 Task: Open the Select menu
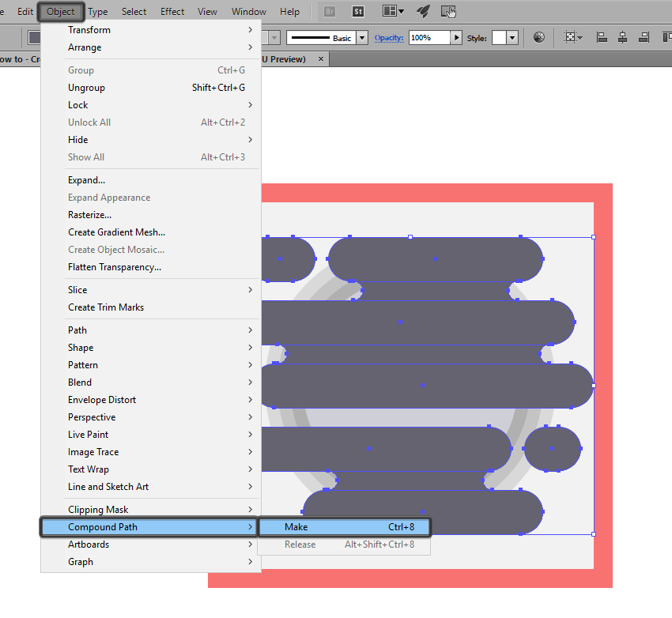[134, 12]
